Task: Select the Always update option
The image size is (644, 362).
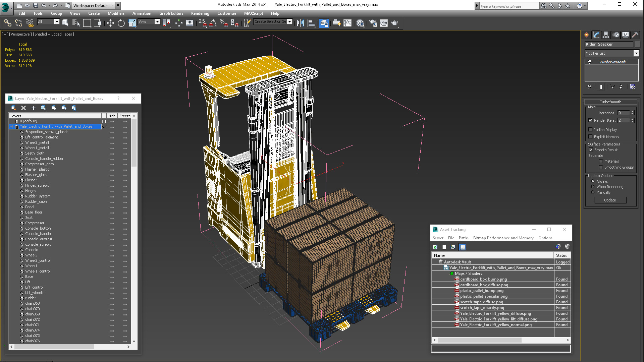Action: (x=593, y=181)
